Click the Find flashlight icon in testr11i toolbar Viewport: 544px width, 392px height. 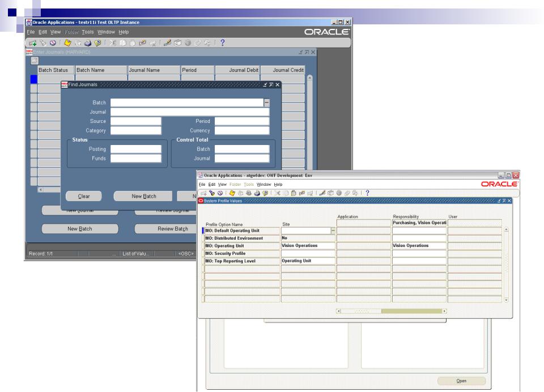click(43, 43)
